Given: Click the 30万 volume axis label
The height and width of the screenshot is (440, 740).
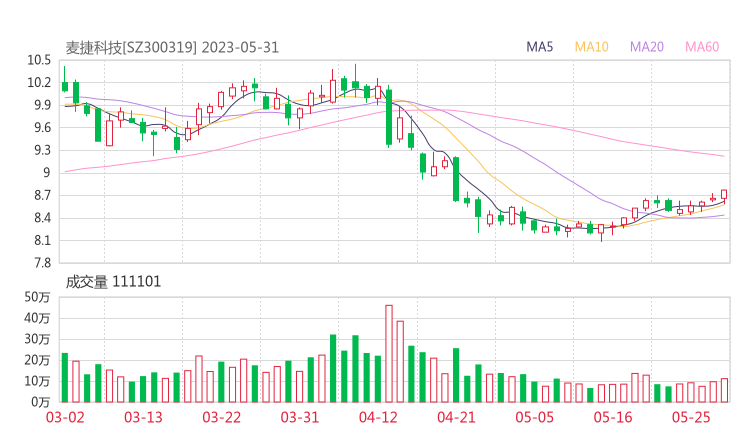Looking at the screenshot, I should coord(37,339).
